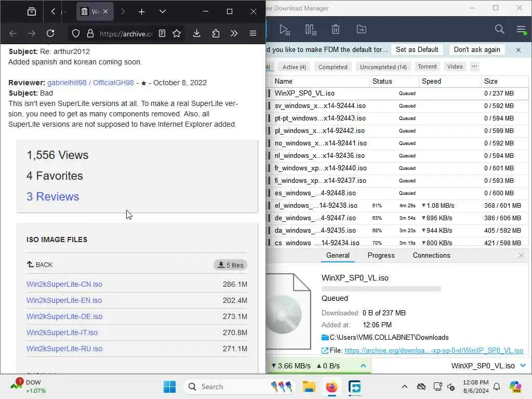Go back in Firefox history
The width and height of the screenshot is (532, 399).
click(13, 33)
